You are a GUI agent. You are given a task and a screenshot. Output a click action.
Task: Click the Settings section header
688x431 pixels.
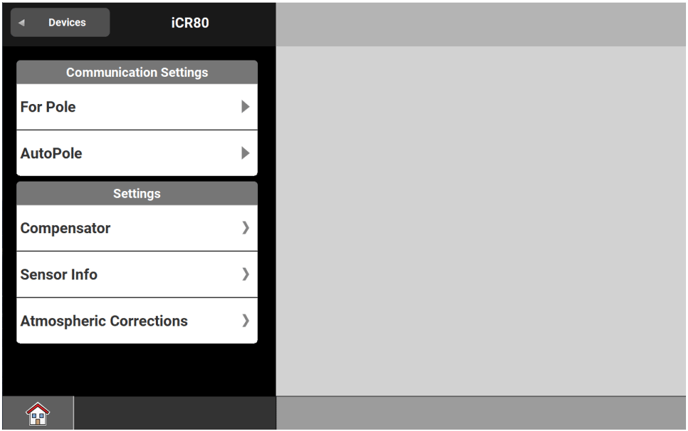(x=137, y=193)
